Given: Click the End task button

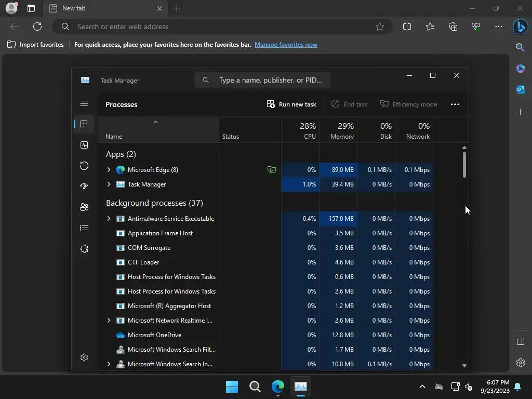Looking at the screenshot, I should pyautogui.click(x=350, y=104).
